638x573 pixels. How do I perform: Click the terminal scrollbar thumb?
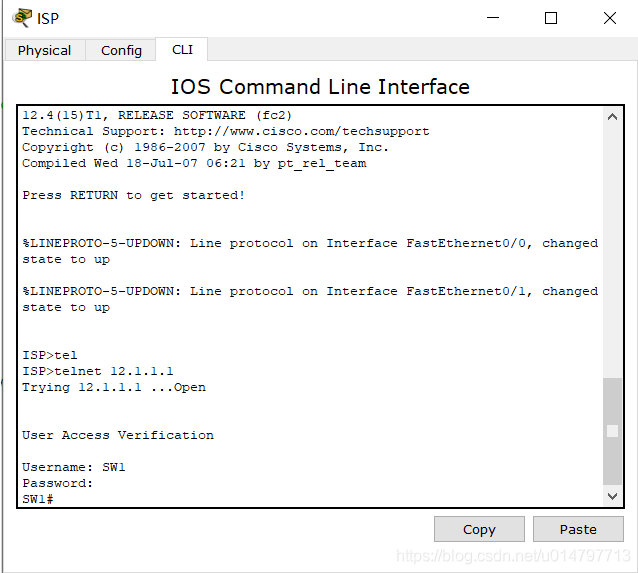tap(612, 431)
